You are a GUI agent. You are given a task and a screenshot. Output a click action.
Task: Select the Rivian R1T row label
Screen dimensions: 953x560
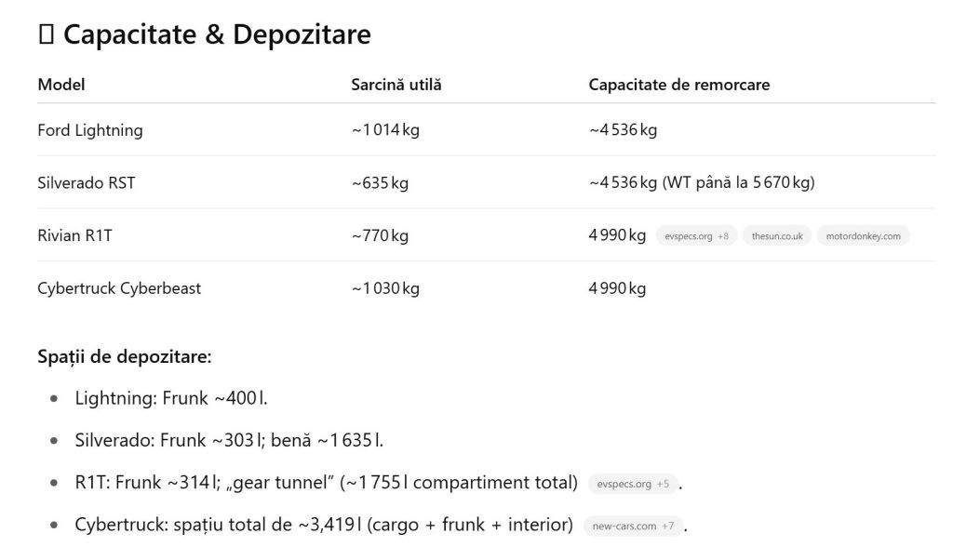74,235
